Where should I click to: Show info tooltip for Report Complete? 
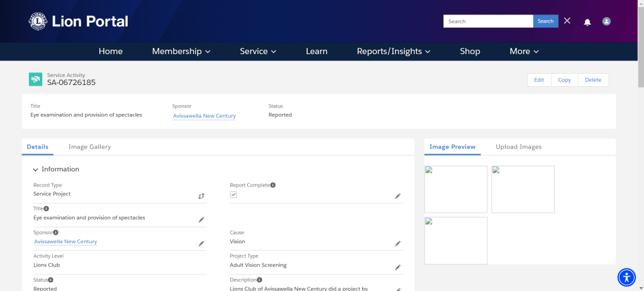click(273, 185)
